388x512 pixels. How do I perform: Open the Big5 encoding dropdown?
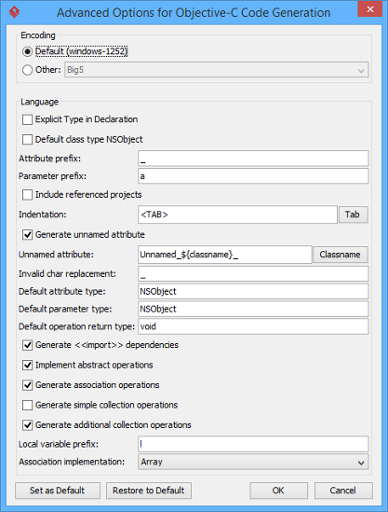217,70
